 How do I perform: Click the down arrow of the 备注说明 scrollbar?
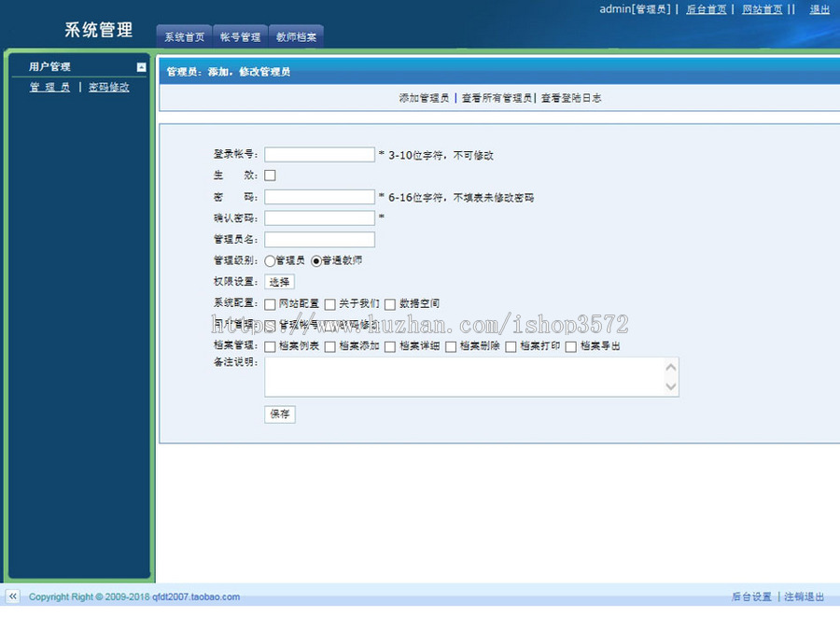[x=672, y=387]
